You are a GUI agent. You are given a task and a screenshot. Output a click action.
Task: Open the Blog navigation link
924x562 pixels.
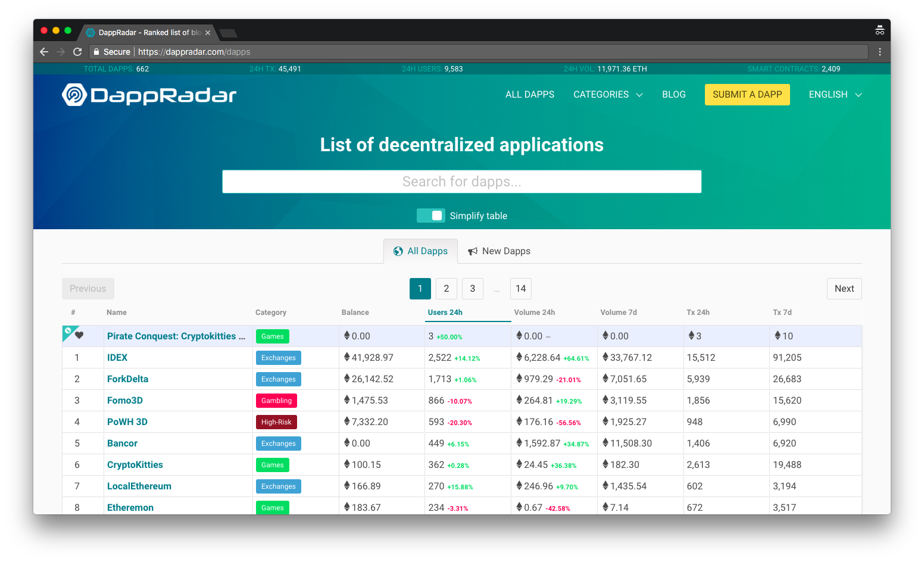click(x=674, y=95)
